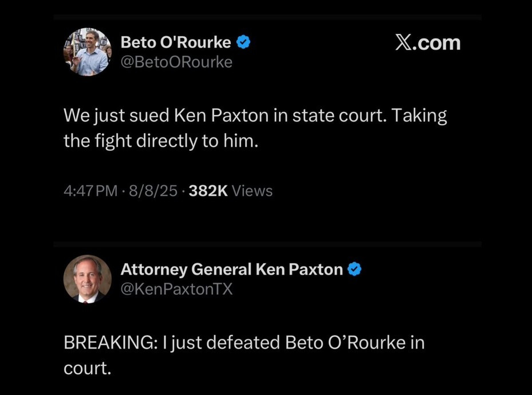Click Ken Paxton's profile avatar
This screenshot has width=532, height=395.
[x=87, y=279]
